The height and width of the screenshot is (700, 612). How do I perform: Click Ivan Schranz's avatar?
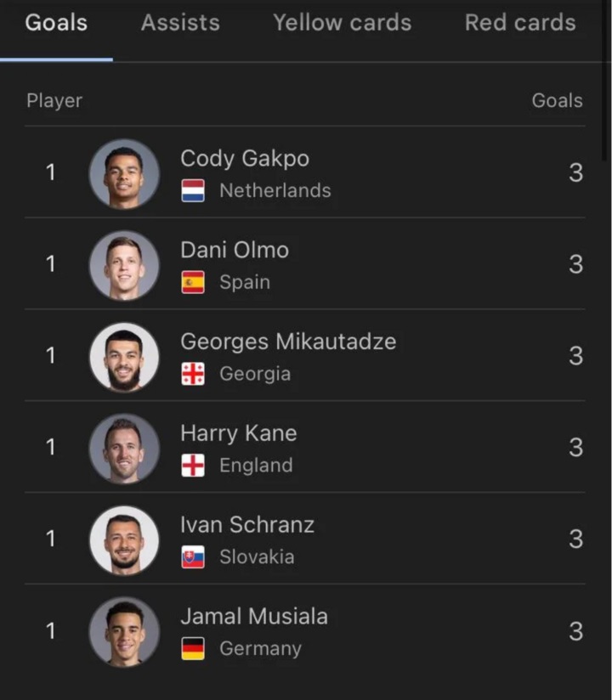124,540
